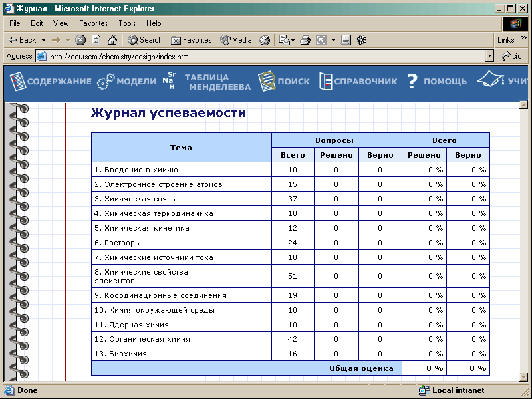Image resolution: width=532 pixels, height=399 pixels.
Task: Open the Edit menu
Action: [37, 23]
